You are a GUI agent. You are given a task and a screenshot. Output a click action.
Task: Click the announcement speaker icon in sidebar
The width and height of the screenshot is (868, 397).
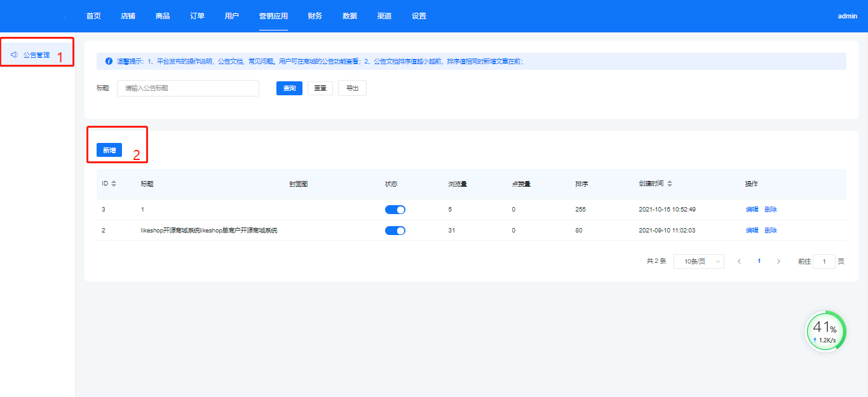click(14, 55)
